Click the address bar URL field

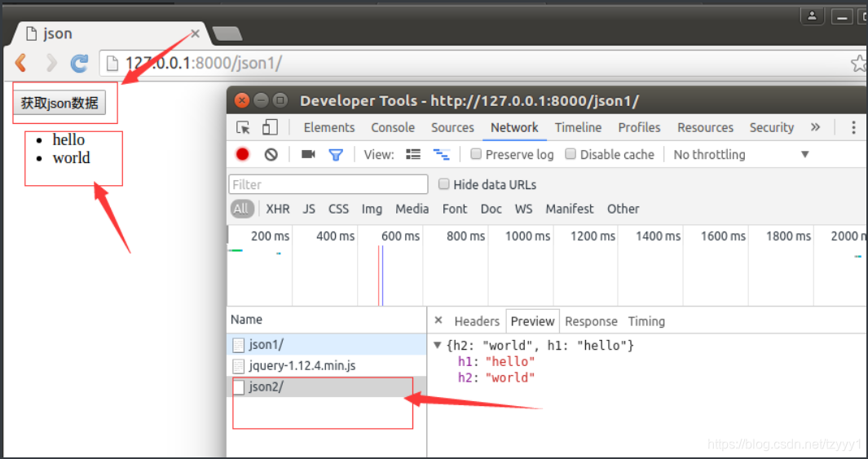click(476, 63)
